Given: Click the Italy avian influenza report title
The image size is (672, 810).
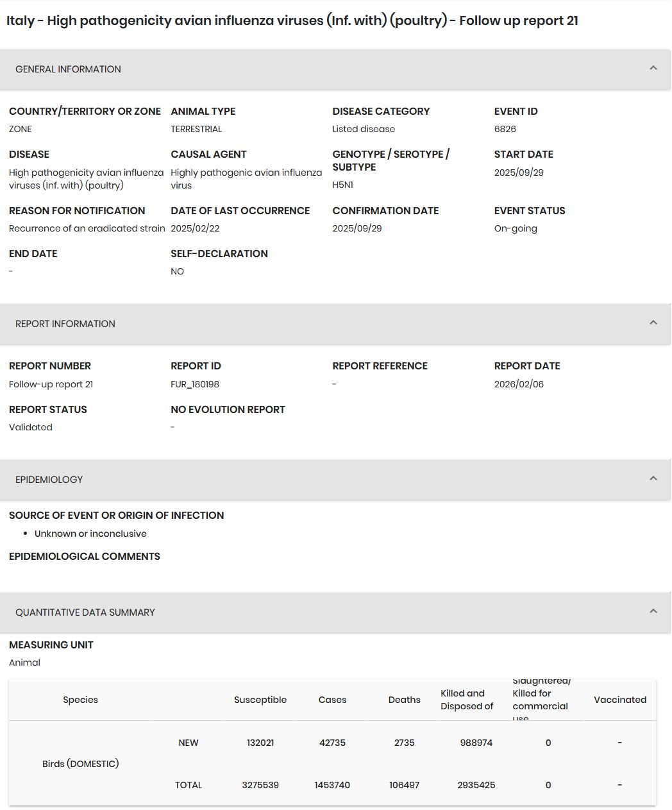Looking at the screenshot, I should tap(292, 21).
